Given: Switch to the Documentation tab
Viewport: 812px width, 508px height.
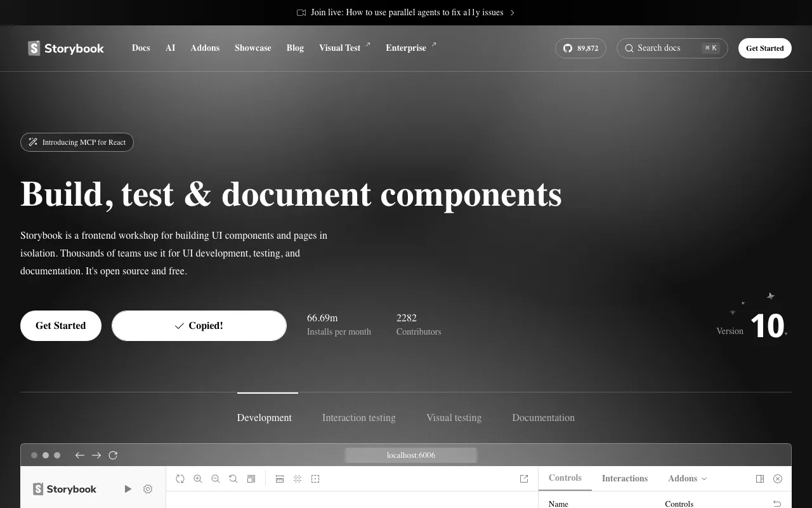Looking at the screenshot, I should (x=544, y=418).
